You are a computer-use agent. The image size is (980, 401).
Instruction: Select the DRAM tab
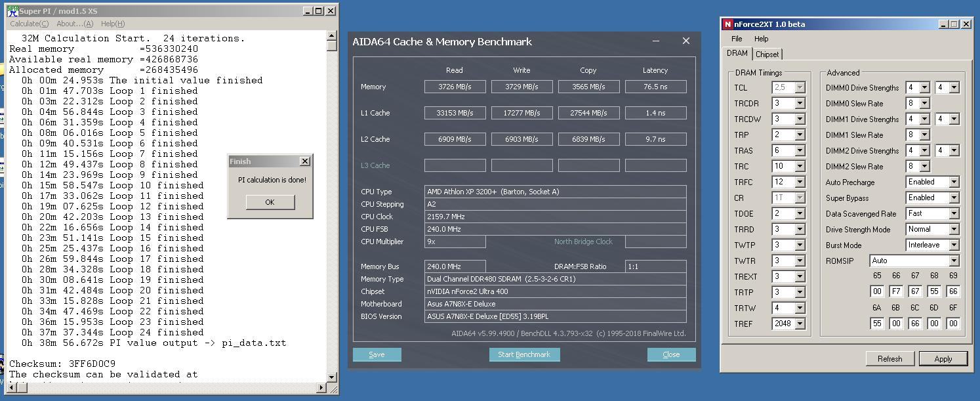[x=737, y=54]
